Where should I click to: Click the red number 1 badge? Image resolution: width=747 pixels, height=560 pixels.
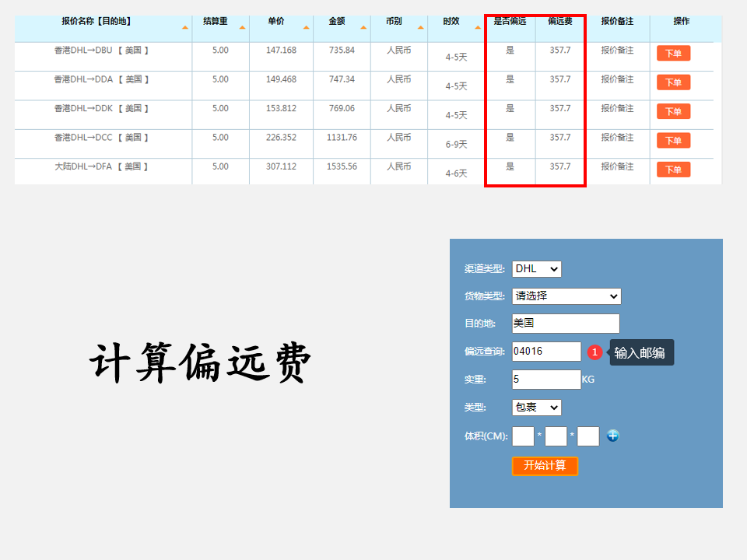coord(595,352)
